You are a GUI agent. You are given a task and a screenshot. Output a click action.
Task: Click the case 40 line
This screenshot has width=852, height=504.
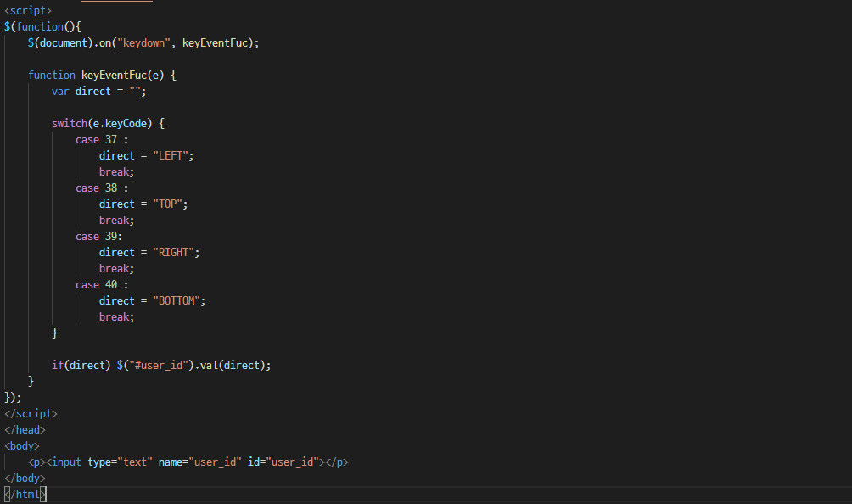pos(102,284)
